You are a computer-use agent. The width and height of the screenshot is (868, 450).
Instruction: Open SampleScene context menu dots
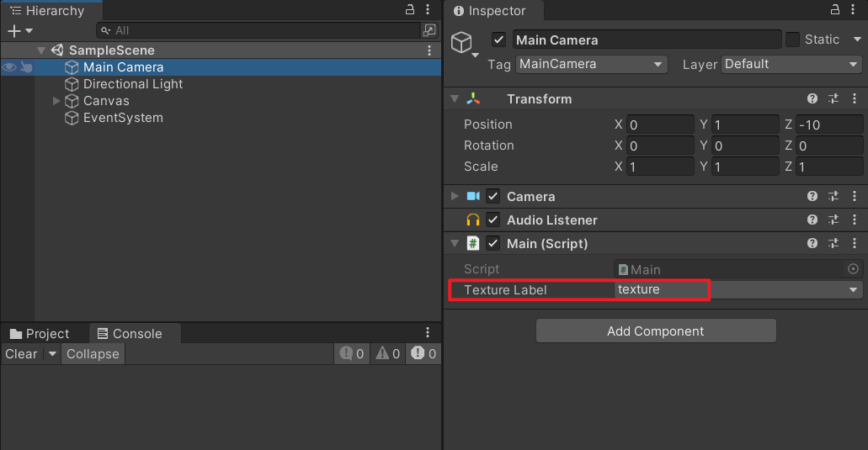pos(429,50)
